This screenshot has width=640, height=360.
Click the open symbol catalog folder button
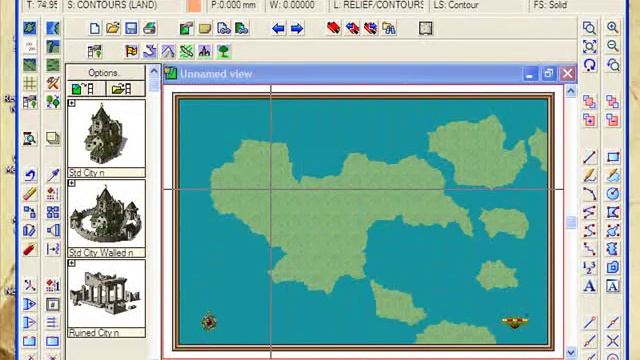125,89
